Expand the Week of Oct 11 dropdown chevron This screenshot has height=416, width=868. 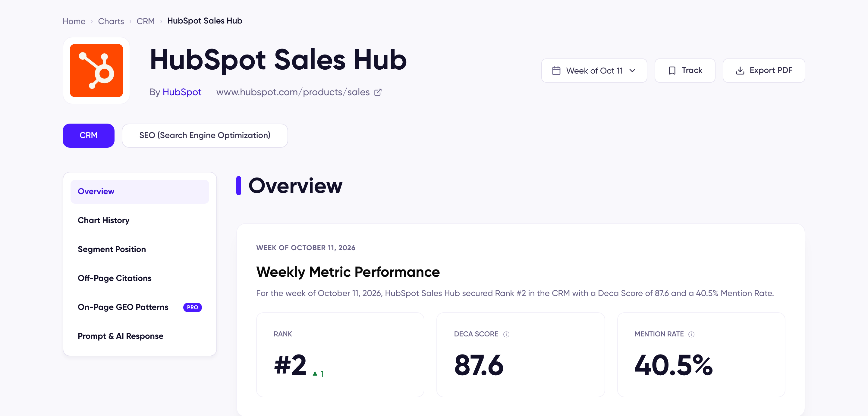633,71
